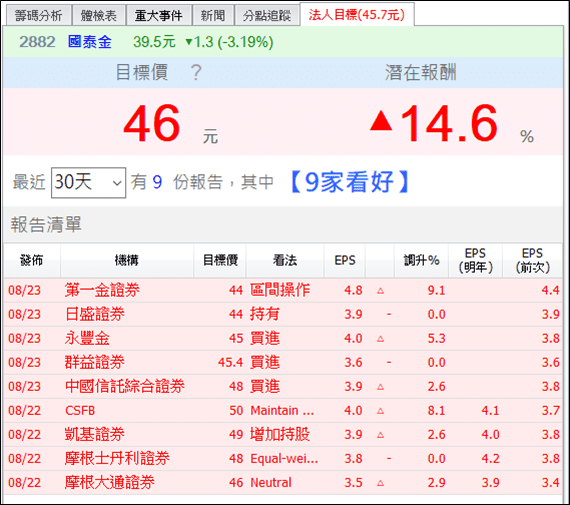Viewport: 570px width, 505px height.
Task: Click the 4.4 EPS(前次) value
Action: point(550,290)
